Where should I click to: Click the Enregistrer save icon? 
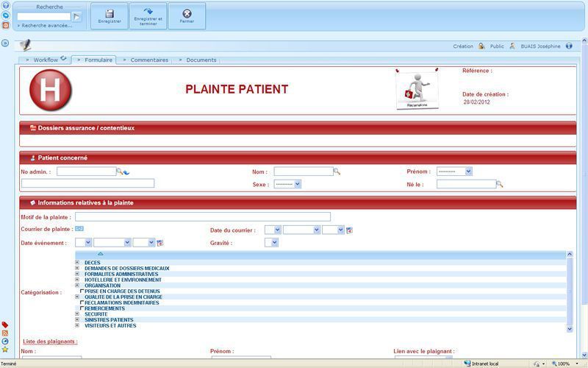[x=110, y=13]
